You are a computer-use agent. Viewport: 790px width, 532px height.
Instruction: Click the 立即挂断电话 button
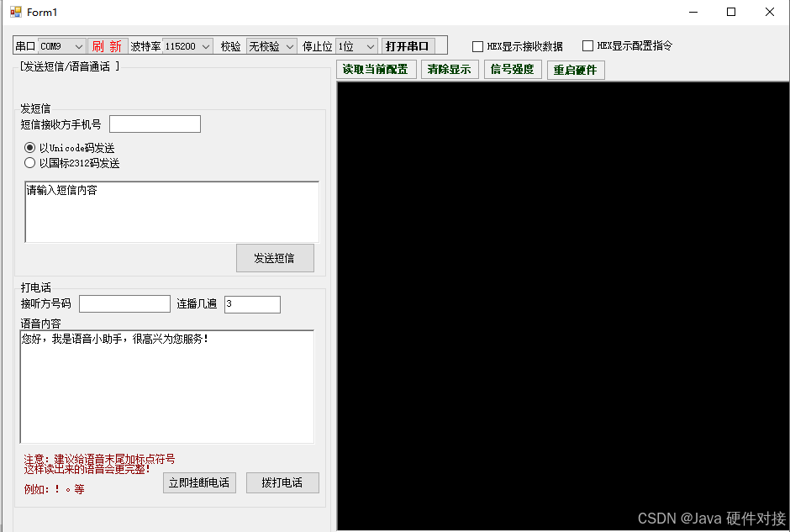(x=199, y=482)
